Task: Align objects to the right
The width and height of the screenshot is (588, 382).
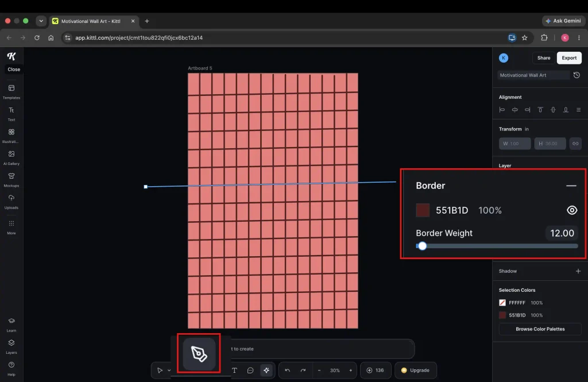Action: tap(528, 110)
